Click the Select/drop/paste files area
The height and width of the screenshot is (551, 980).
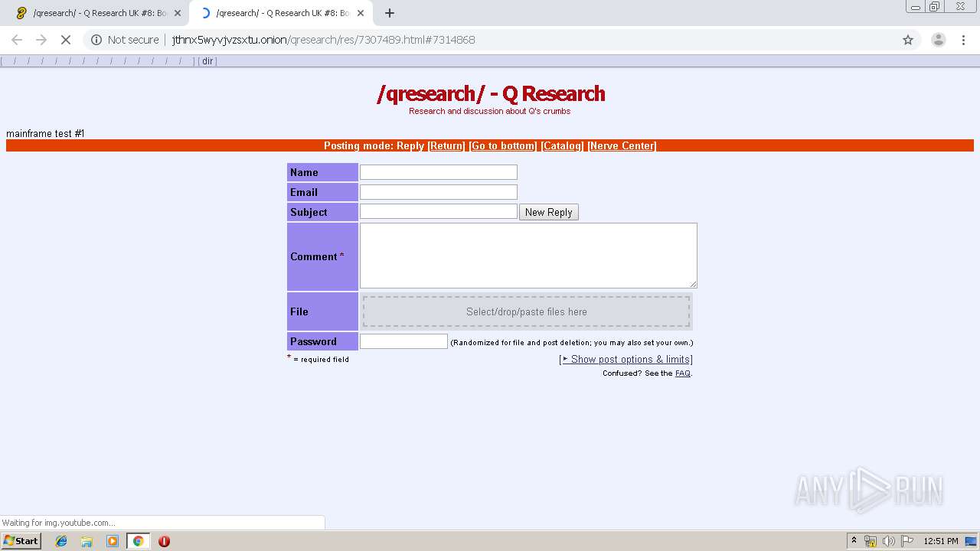[527, 311]
